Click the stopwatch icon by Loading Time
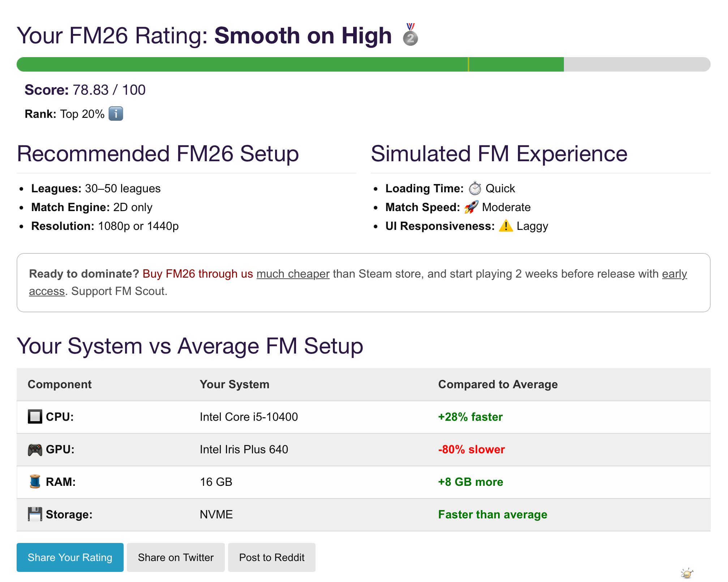 click(475, 188)
